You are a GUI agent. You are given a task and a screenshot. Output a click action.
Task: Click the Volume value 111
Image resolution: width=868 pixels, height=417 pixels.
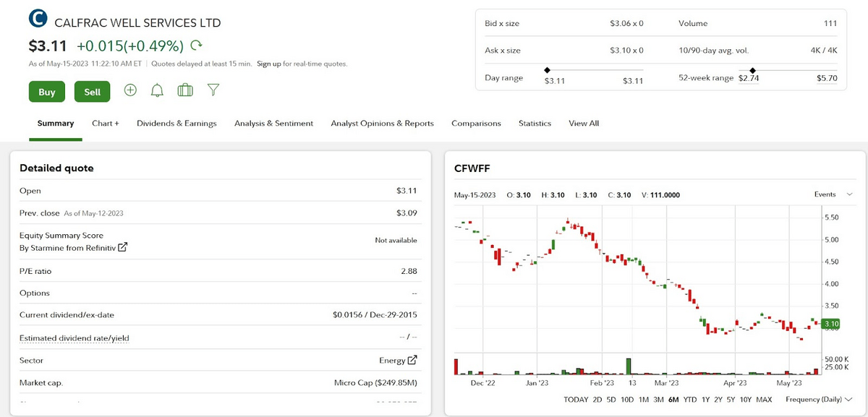pos(830,24)
